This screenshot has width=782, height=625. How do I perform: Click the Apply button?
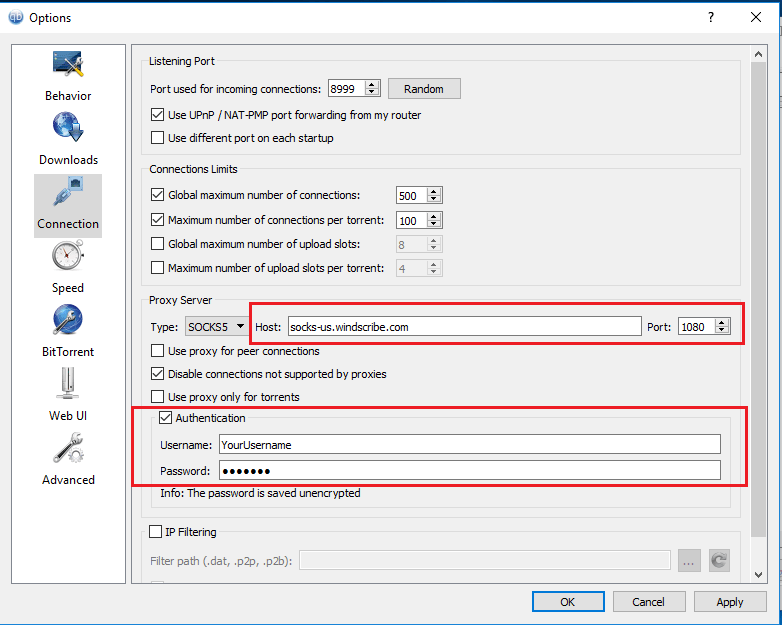pos(730,602)
